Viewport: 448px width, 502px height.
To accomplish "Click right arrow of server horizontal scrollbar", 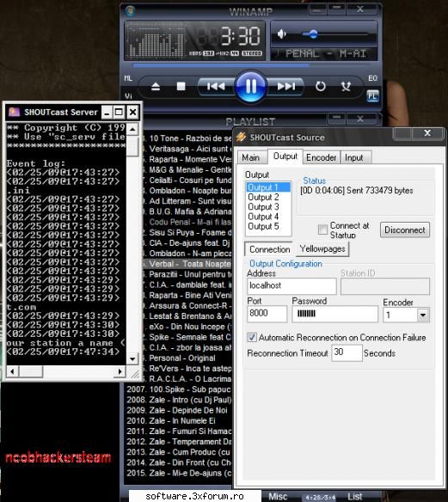I will point(120,371).
